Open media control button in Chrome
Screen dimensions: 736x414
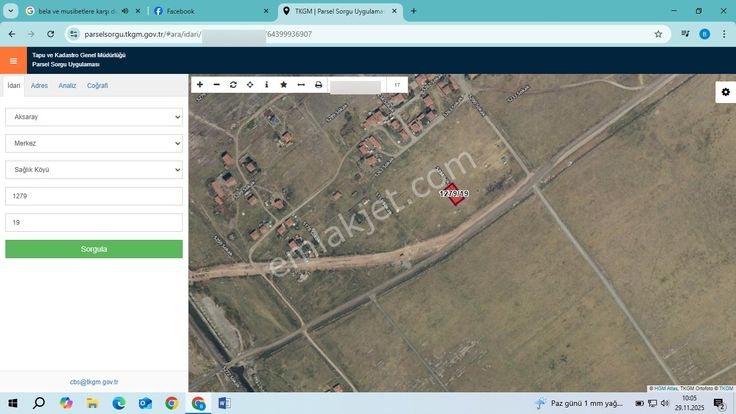click(x=685, y=34)
